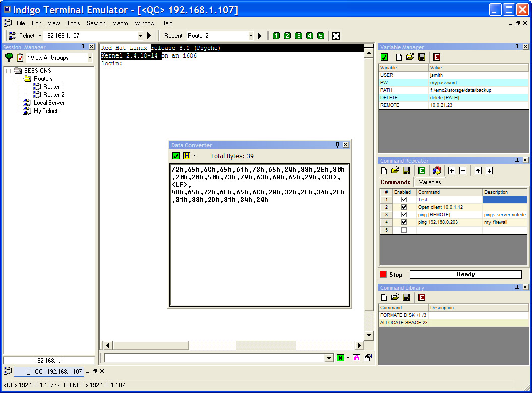The height and width of the screenshot is (393, 532).
Task: Click the clipboard check icon in Session Manager
Action: tap(20, 58)
